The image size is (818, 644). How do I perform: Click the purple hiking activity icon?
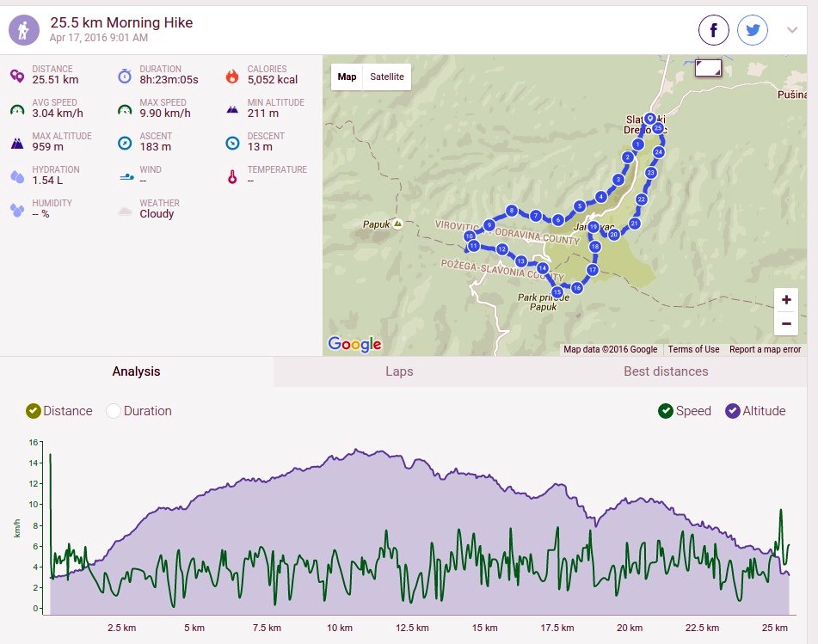[24, 30]
